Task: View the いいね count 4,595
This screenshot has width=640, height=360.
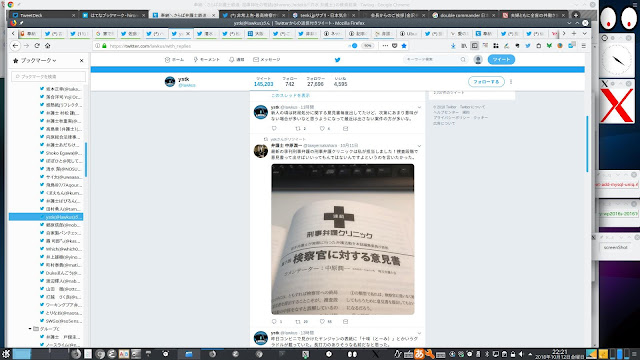Action: click(340, 82)
